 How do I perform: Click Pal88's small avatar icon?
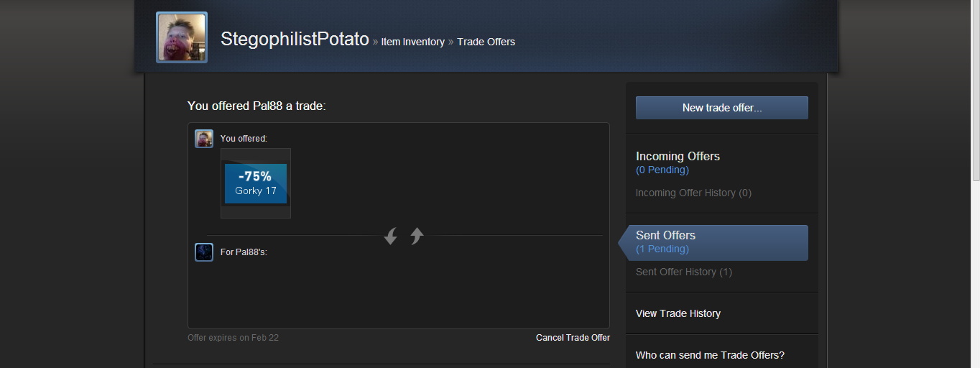tap(204, 252)
